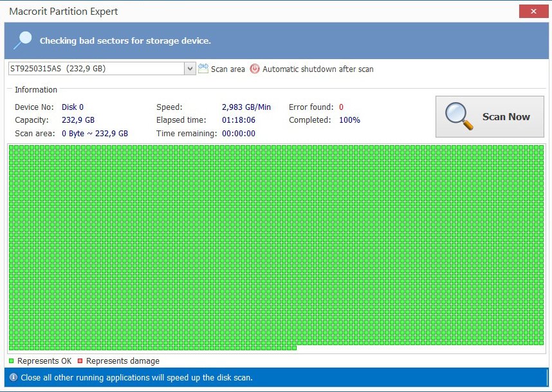552x392 pixels.
Task: Click the info icon in the status bar
Action: (x=14, y=377)
